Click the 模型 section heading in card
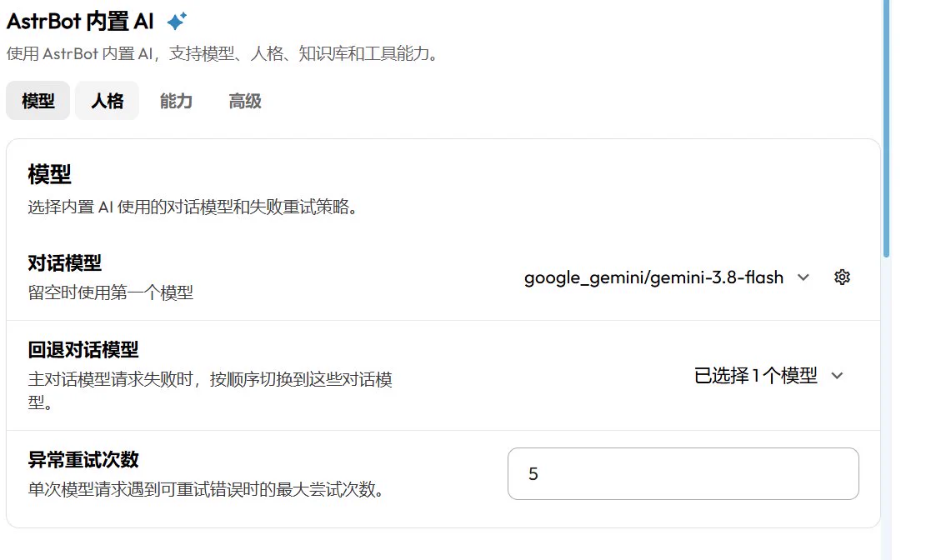The width and height of the screenshot is (931, 560). coord(49,175)
